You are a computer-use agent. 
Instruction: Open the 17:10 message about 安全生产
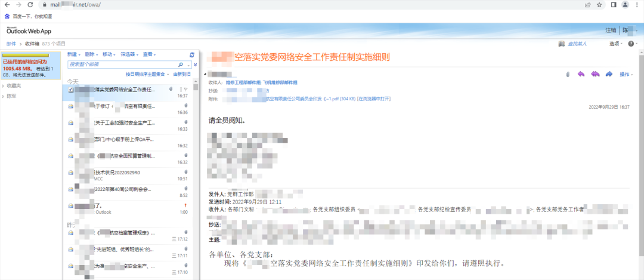pos(128,269)
